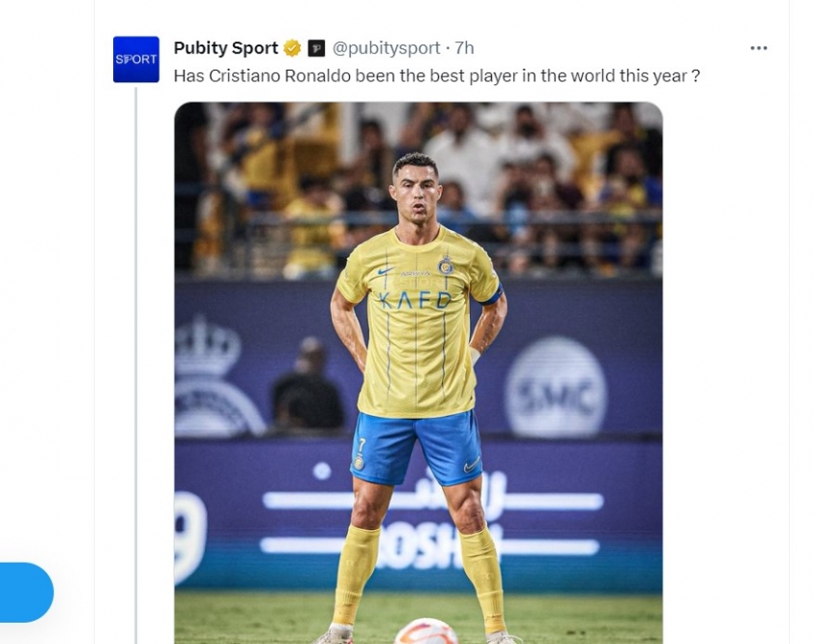Open the three-dot More options menu
814x644 pixels.
coord(759,48)
